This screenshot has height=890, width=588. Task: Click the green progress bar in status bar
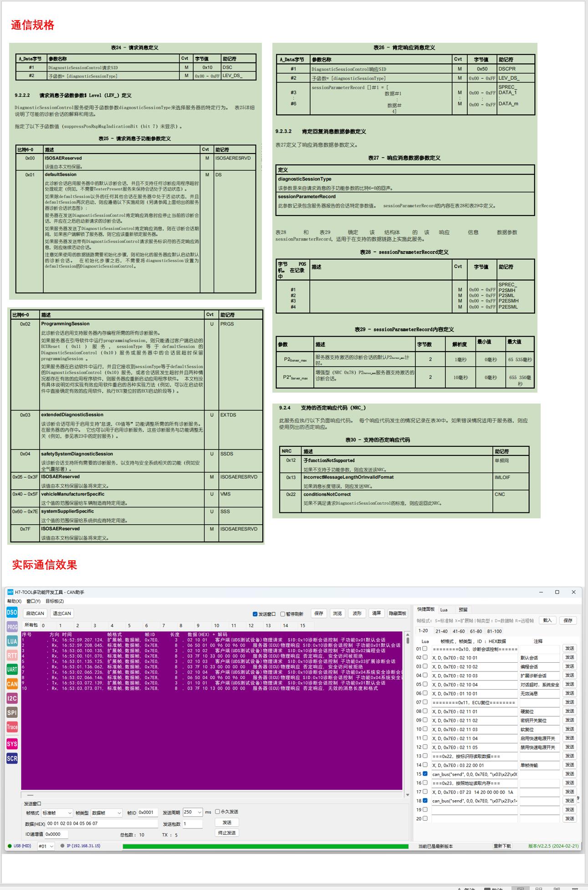[x=266, y=846]
